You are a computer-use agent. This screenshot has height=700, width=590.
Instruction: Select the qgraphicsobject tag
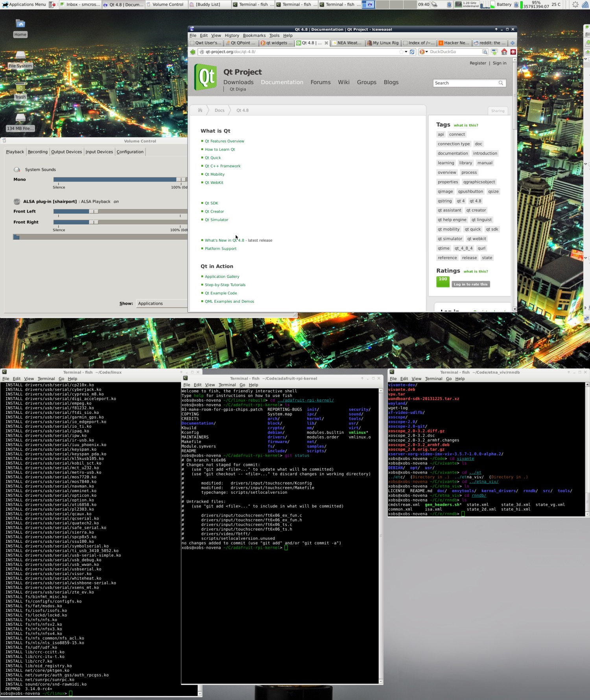pos(479,182)
